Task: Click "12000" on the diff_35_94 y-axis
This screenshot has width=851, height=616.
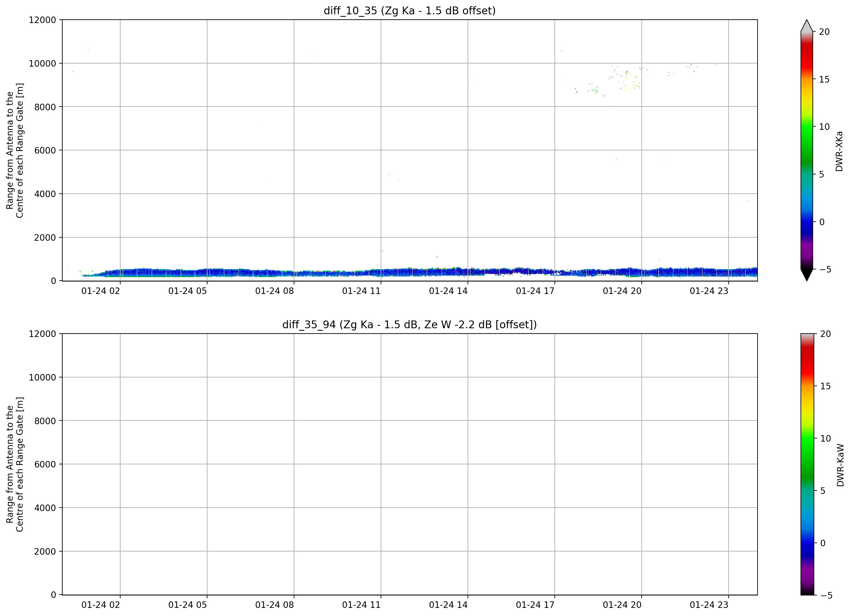Action: click(42, 334)
